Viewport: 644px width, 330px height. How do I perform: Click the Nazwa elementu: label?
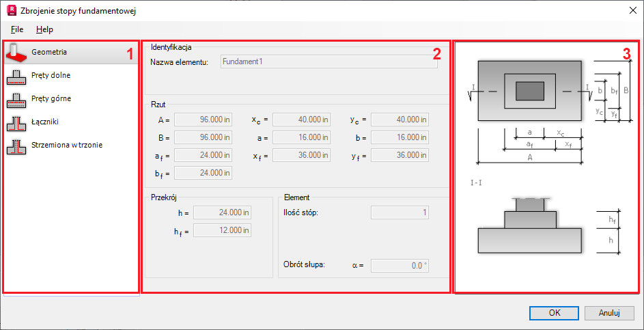tap(180, 62)
